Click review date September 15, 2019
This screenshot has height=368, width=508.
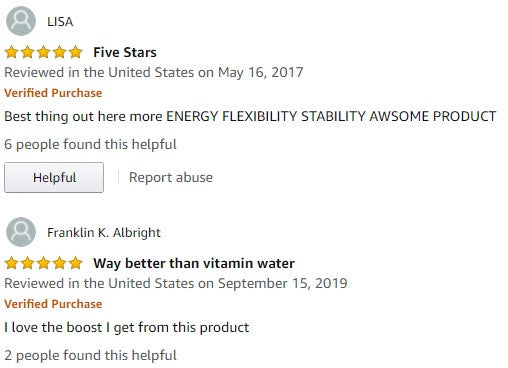pos(282,283)
